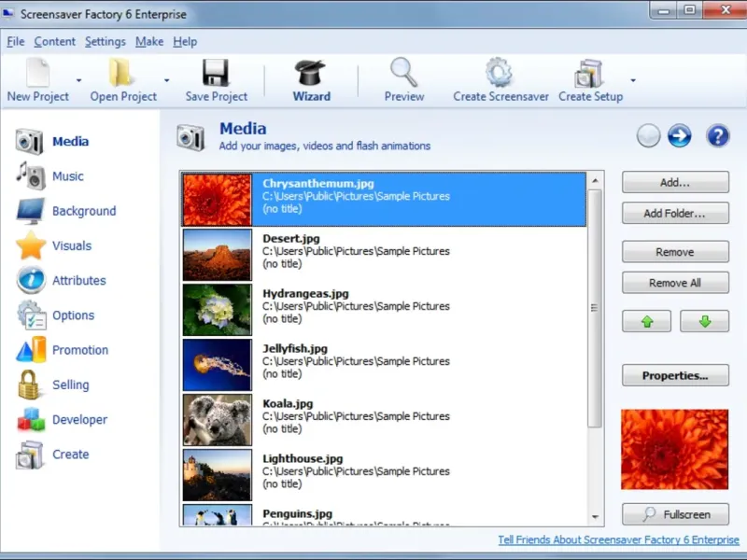Expand the Create Setup dropdown arrow

(633, 80)
